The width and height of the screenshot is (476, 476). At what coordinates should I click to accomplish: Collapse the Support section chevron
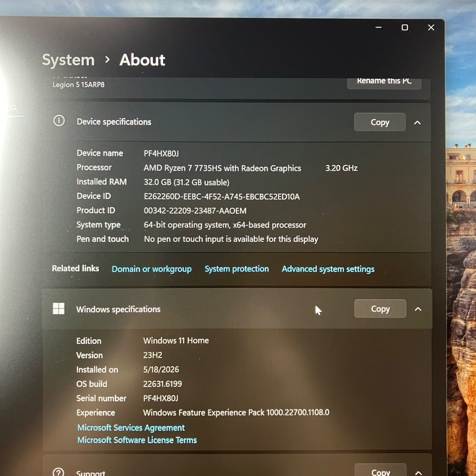coord(419,473)
